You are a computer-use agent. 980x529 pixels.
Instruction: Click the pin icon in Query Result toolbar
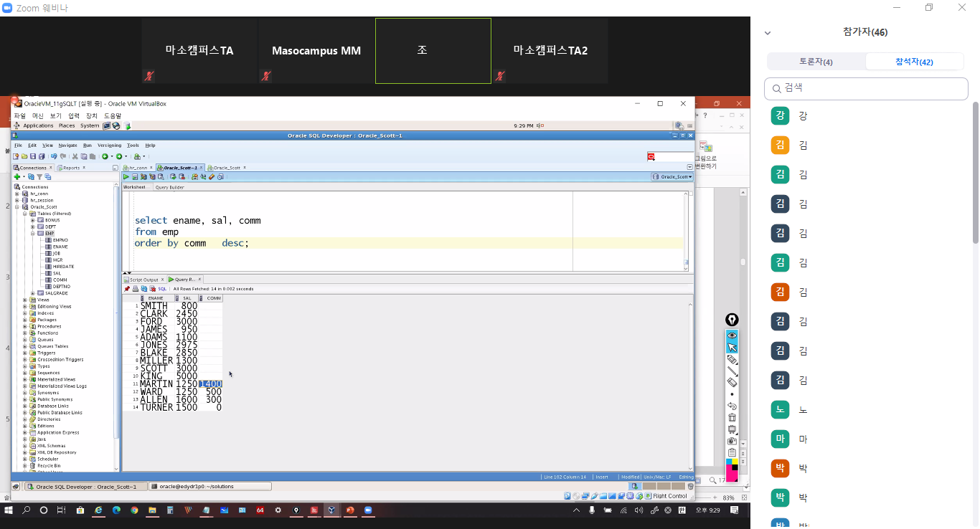127,289
